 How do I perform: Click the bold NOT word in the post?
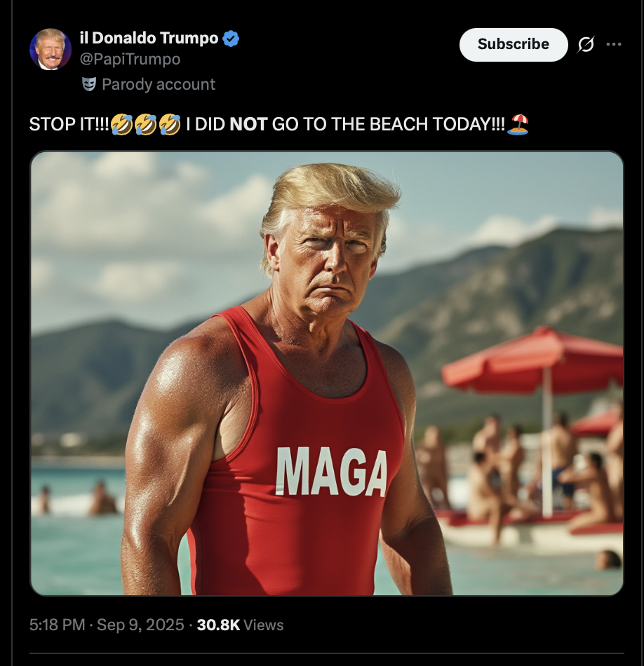[x=248, y=125]
